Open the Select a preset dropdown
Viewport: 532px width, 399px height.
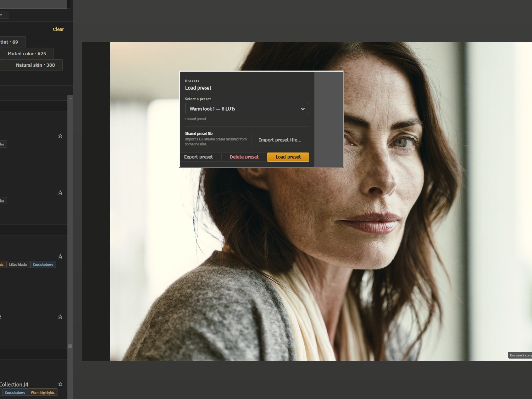(x=247, y=109)
